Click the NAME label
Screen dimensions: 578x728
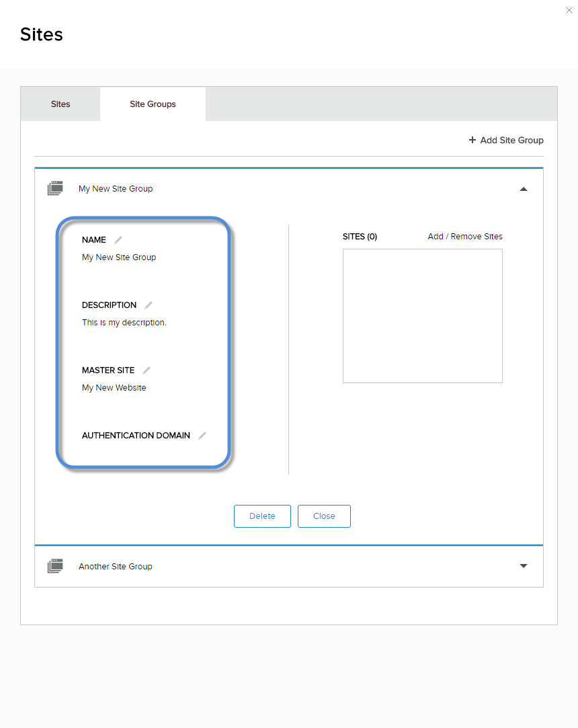pyautogui.click(x=94, y=239)
